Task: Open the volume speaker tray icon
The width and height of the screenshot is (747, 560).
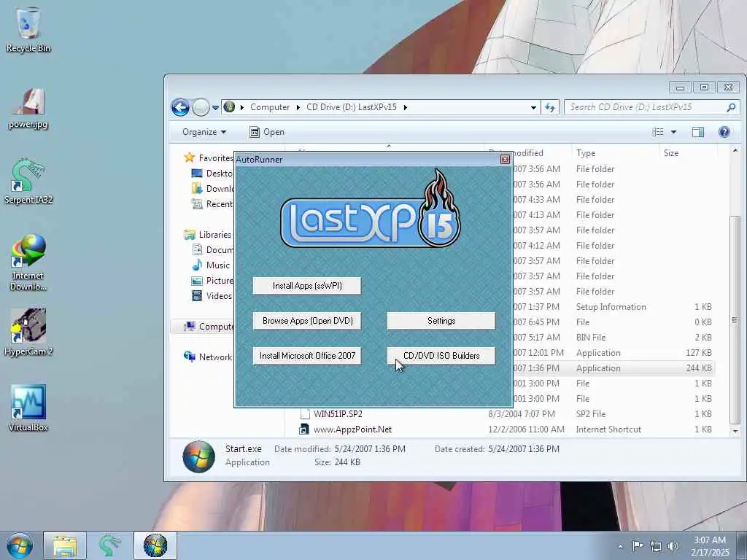Action: [673, 546]
